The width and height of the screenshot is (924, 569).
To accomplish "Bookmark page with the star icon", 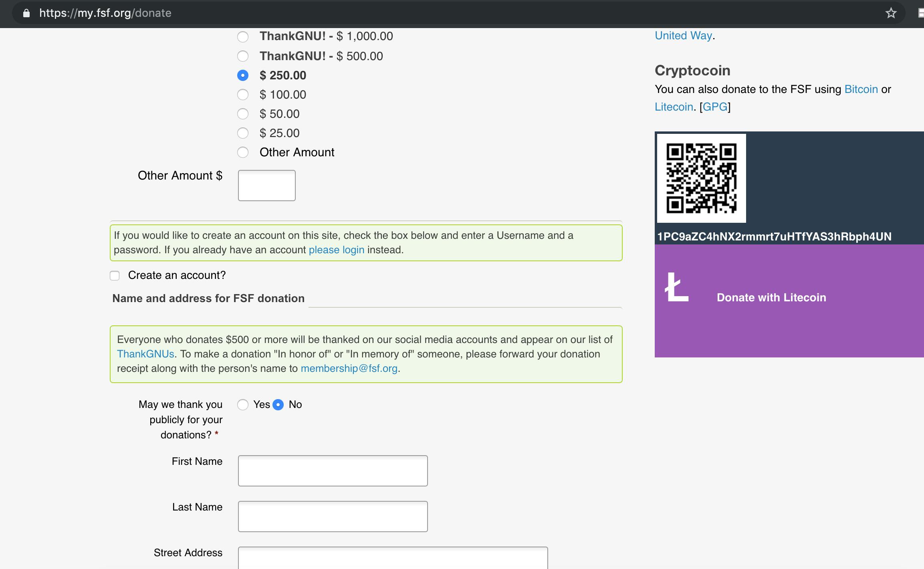I will 891,13.
